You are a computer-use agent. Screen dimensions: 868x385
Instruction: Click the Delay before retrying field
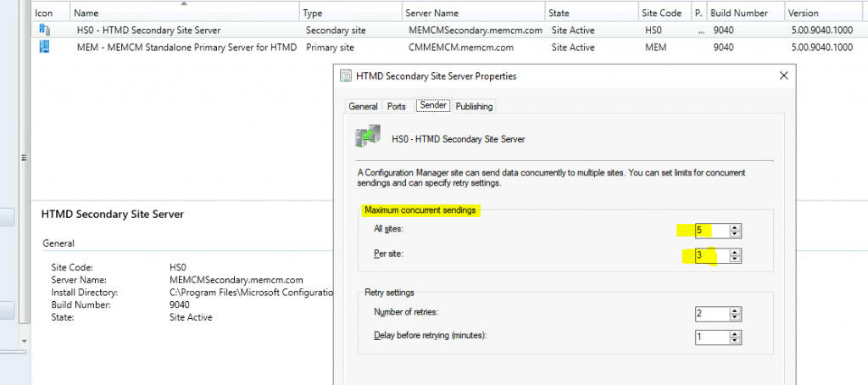click(x=712, y=337)
